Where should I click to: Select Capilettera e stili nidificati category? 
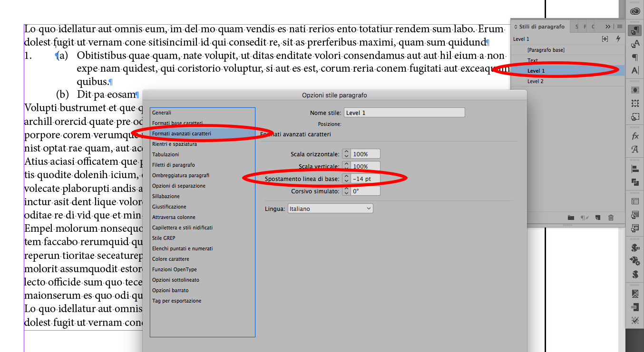click(202, 228)
